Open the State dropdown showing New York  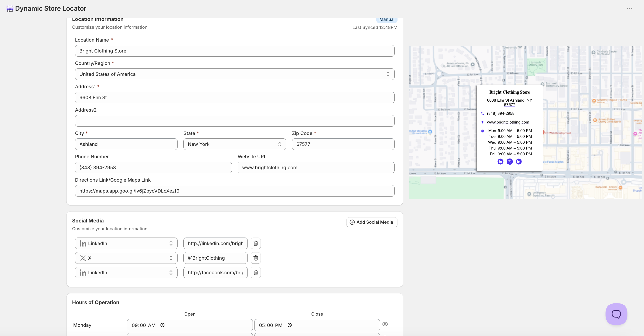click(235, 144)
